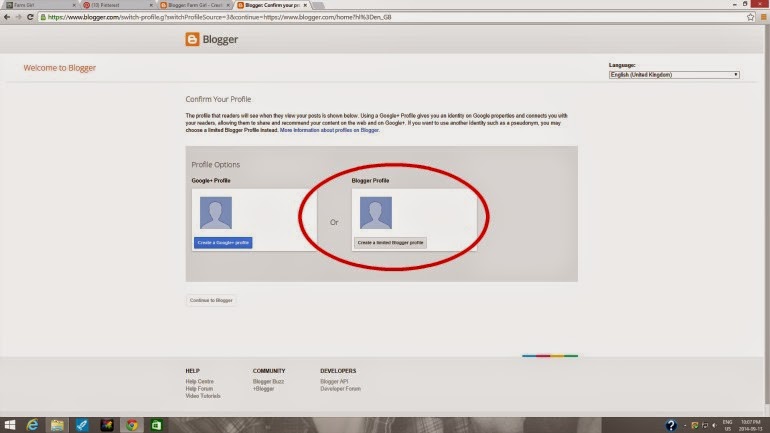Viewport: 770px width, 433px height.
Task: Open the +Blogger footer link
Action: pyautogui.click(x=263, y=389)
